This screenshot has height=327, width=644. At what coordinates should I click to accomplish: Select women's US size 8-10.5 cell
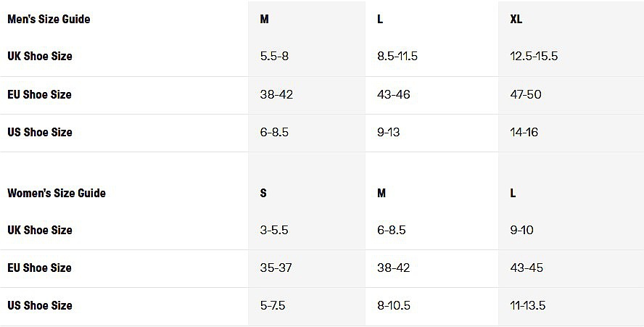[x=394, y=305]
